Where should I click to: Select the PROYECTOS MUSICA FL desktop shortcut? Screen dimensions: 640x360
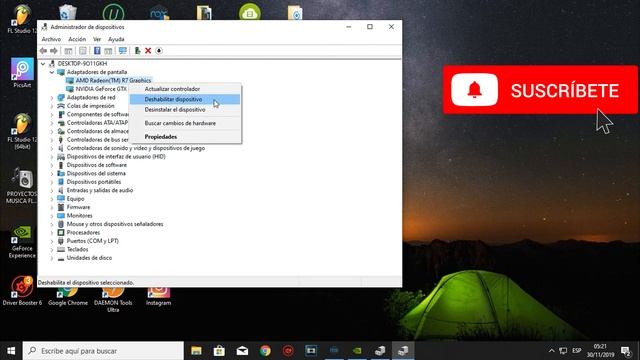click(22, 186)
